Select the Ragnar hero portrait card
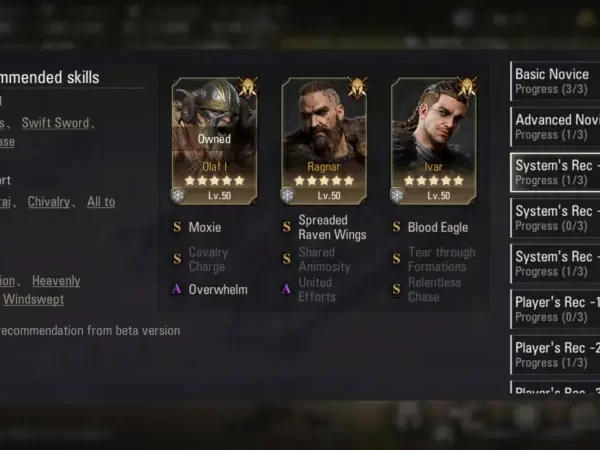The height and width of the screenshot is (450, 600). coord(324,141)
